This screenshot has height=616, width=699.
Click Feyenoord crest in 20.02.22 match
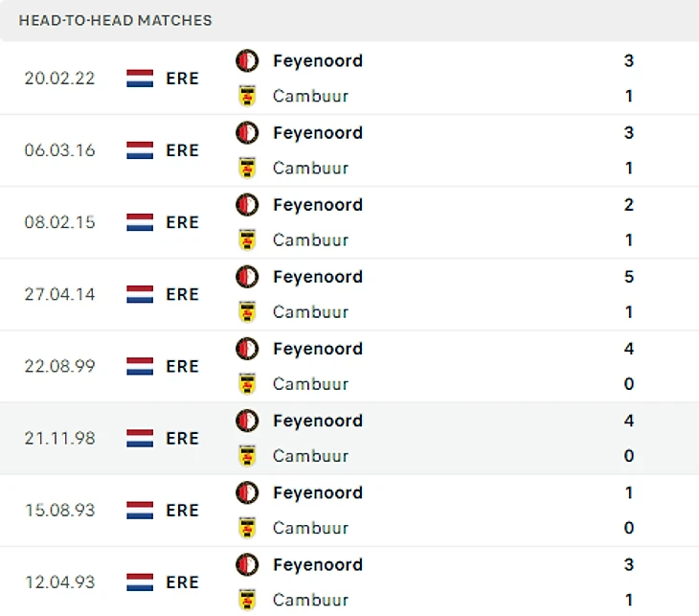(247, 61)
